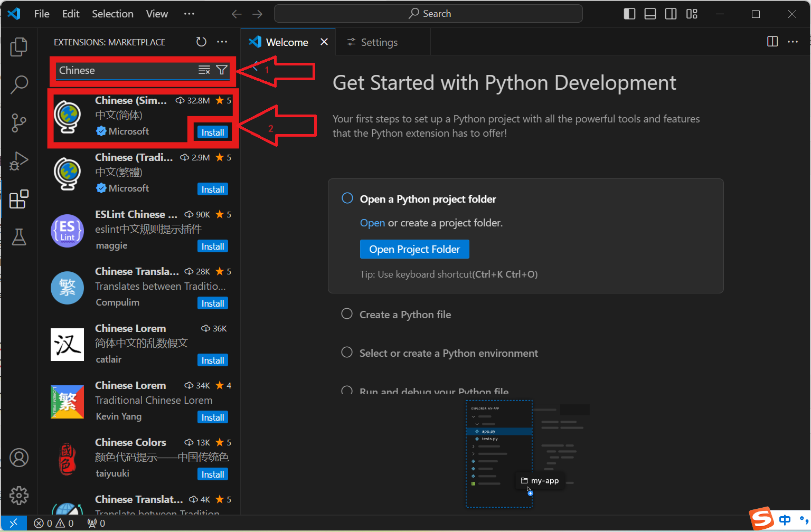Screen dimensions: 811x532
Task: Install Chinese (Traditional) language pack
Action: pos(213,189)
